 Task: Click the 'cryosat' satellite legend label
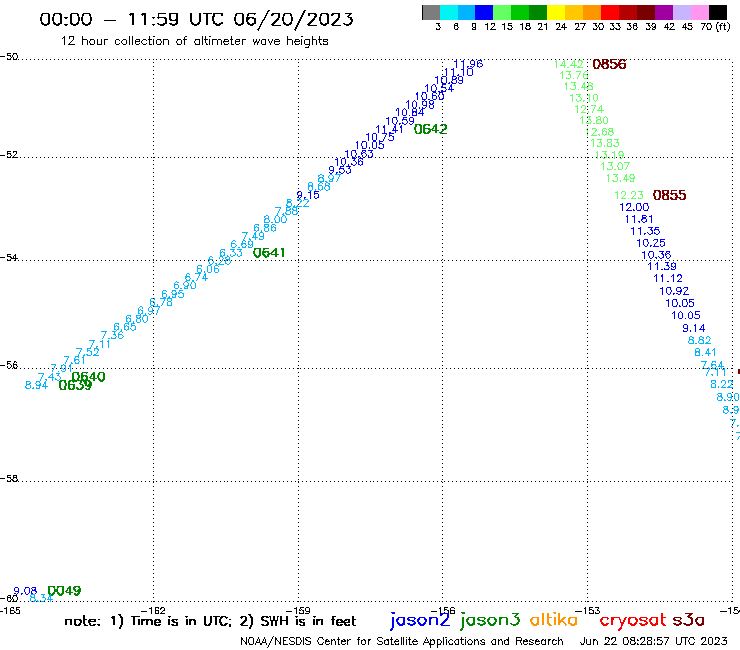click(x=632, y=620)
